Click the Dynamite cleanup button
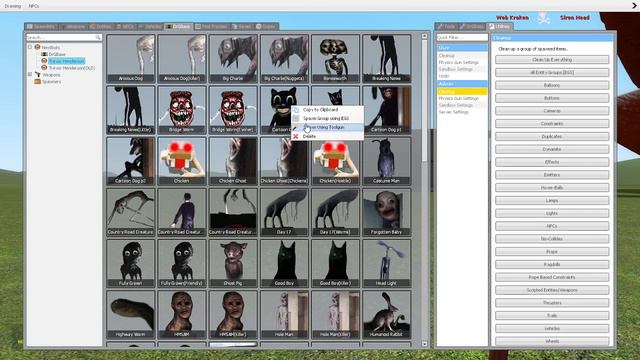 pos(552,149)
